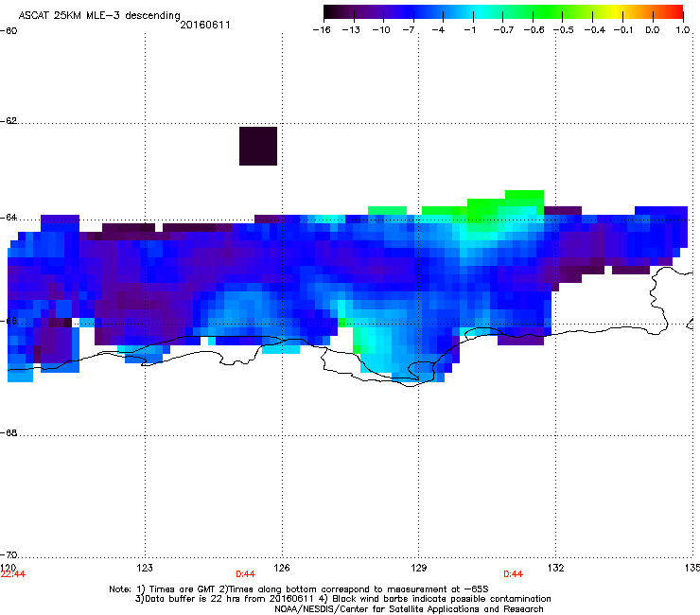Click the -60 latitude axis label
The height and width of the screenshot is (615, 700).
(9, 31)
